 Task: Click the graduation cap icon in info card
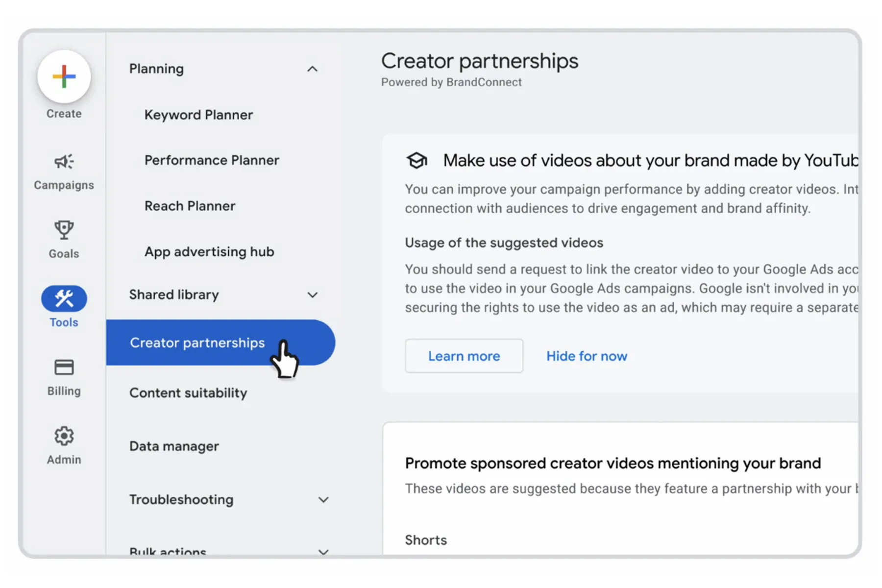[x=416, y=160]
